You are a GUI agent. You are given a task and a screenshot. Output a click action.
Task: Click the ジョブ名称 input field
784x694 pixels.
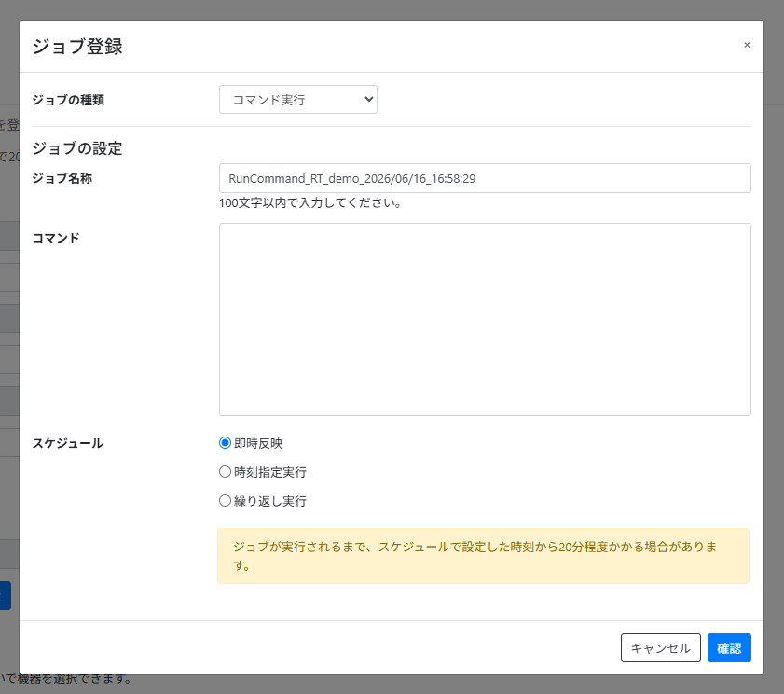485,178
